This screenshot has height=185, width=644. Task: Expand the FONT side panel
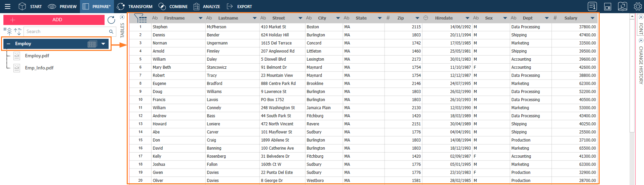pos(641,17)
